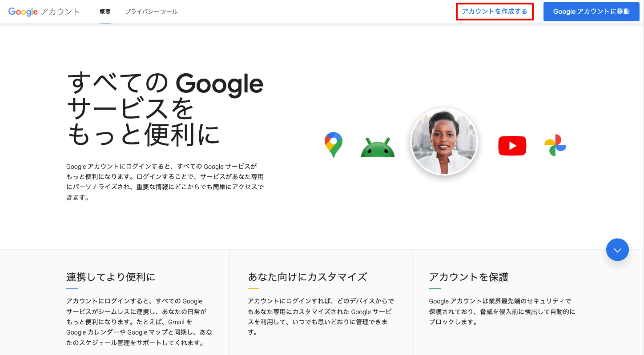Click the Google Maps pin icon
Image resolution: width=644 pixels, height=355 pixels.
point(334,145)
